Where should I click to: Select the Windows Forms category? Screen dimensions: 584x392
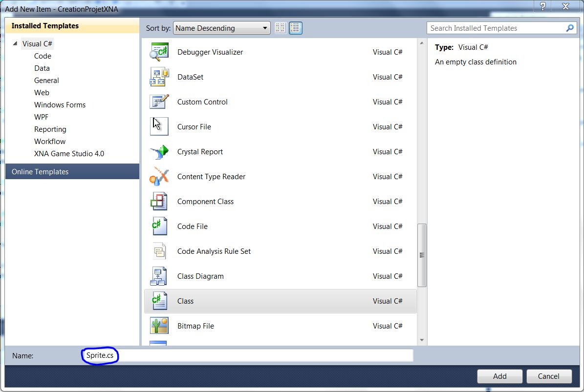click(x=60, y=105)
